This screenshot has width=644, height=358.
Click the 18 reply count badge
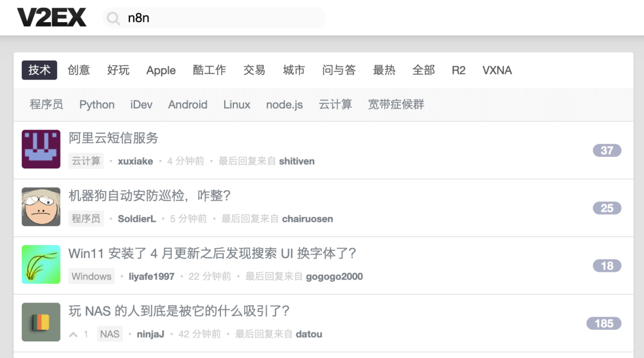coord(607,266)
